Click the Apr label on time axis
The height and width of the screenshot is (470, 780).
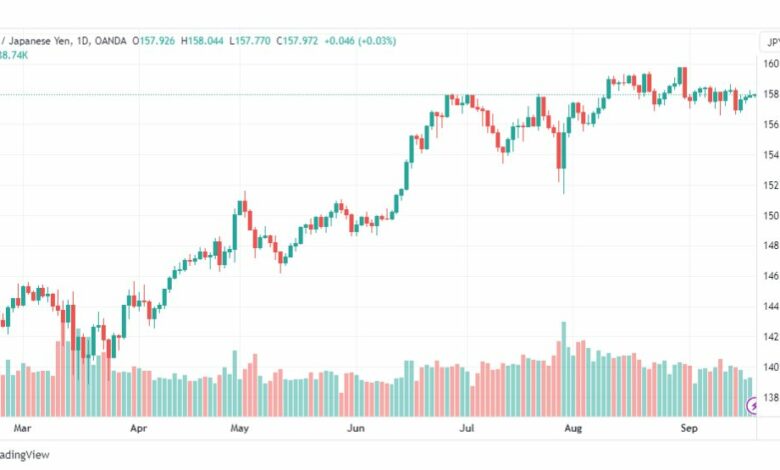(x=138, y=428)
